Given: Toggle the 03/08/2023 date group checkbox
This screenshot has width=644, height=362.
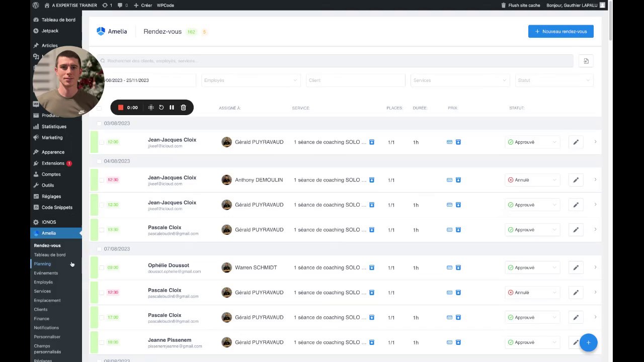Looking at the screenshot, I should tap(99, 123).
